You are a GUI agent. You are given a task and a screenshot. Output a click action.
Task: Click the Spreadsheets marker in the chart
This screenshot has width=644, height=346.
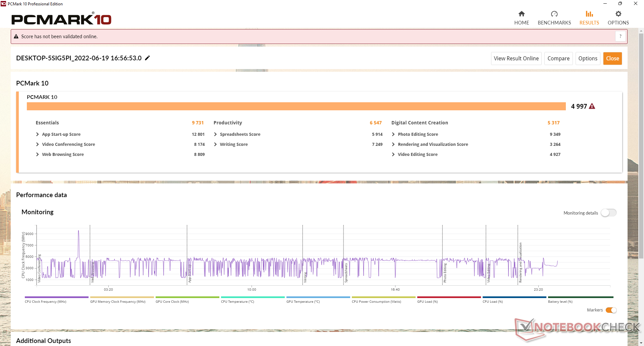(346, 273)
